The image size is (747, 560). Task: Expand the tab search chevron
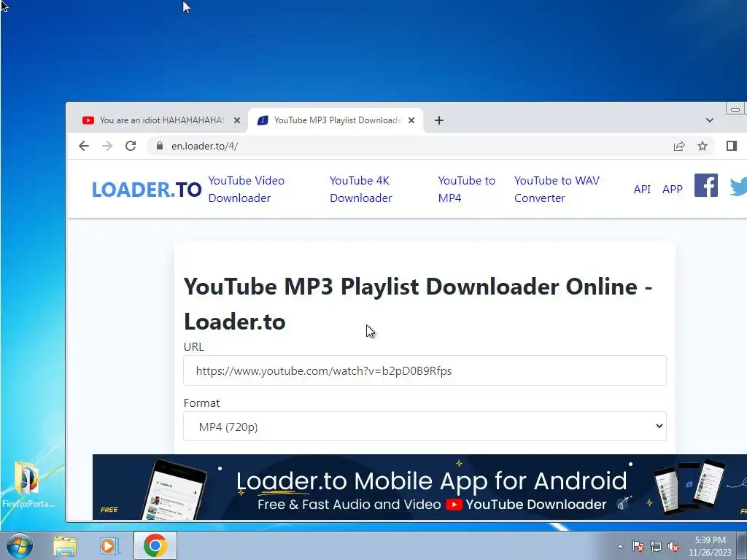pos(709,120)
